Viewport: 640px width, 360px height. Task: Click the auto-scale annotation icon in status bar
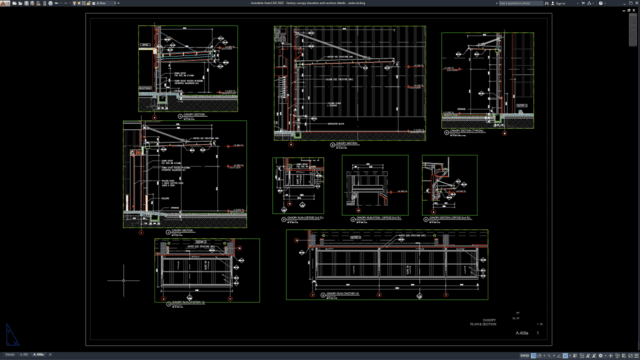594,356
